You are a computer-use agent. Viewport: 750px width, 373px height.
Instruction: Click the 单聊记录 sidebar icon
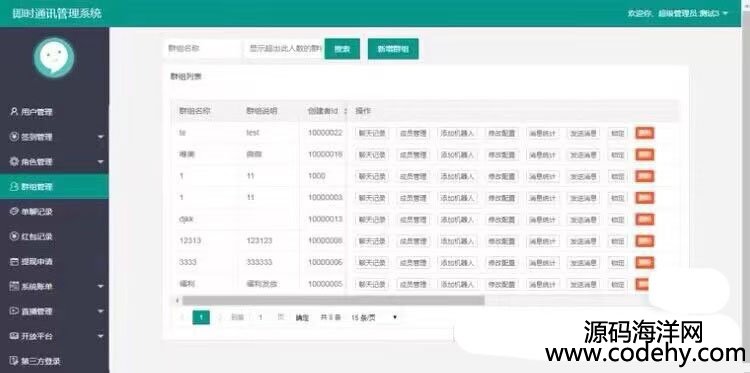[14, 211]
